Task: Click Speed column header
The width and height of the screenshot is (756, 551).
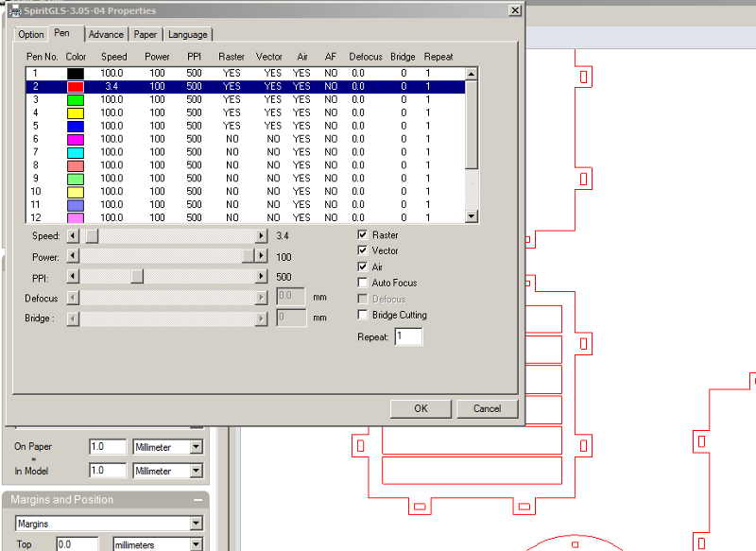Action: 113,57
